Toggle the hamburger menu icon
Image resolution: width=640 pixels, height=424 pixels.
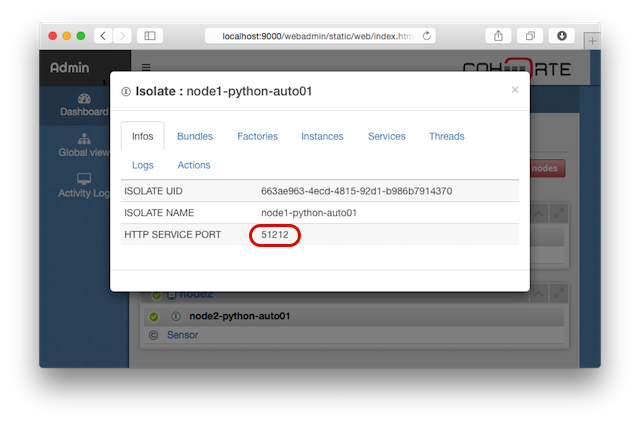[146, 67]
